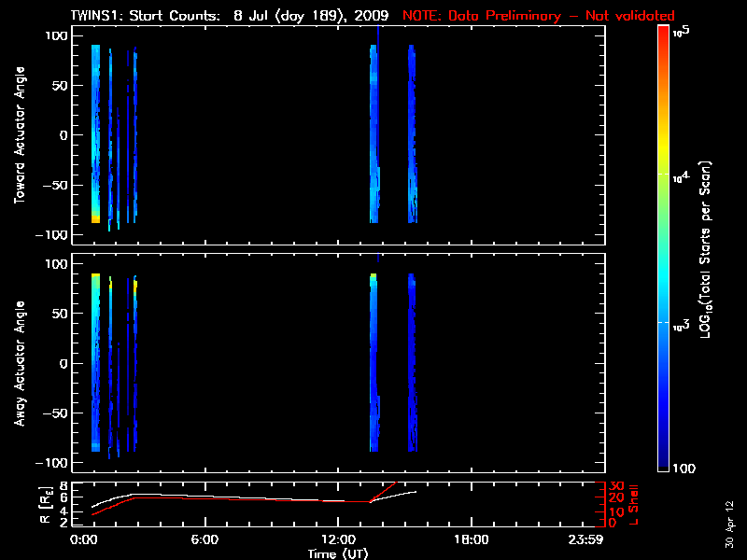This screenshot has width=747, height=560.
Task: Click the dark blue bottom of the color bar
Action: pos(664,465)
